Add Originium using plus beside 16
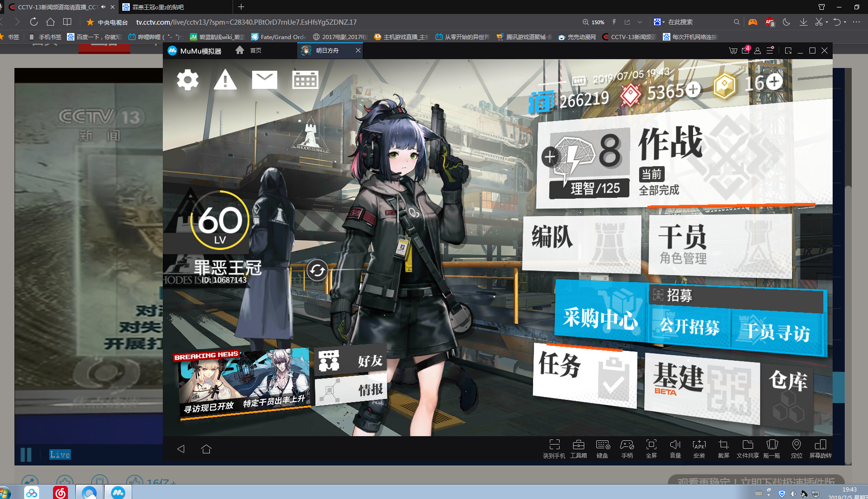This screenshot has width=868, height=499. pos(775,81)
